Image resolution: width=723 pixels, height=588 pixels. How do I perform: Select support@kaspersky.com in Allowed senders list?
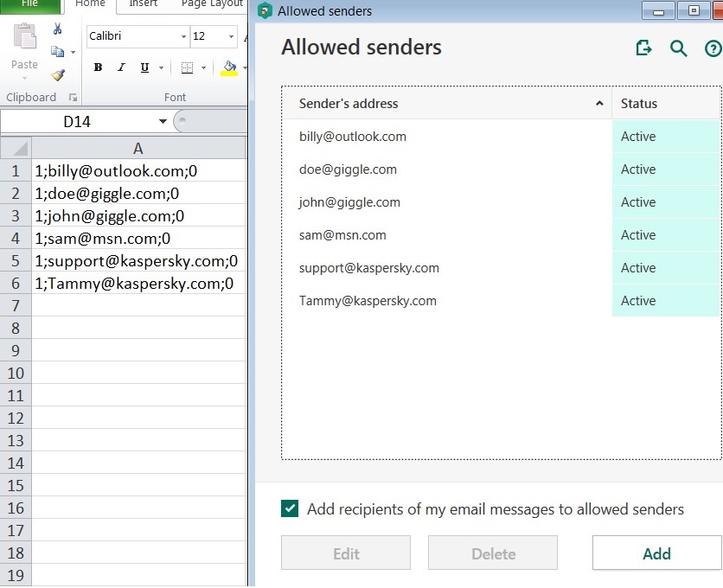coord(369,268)
